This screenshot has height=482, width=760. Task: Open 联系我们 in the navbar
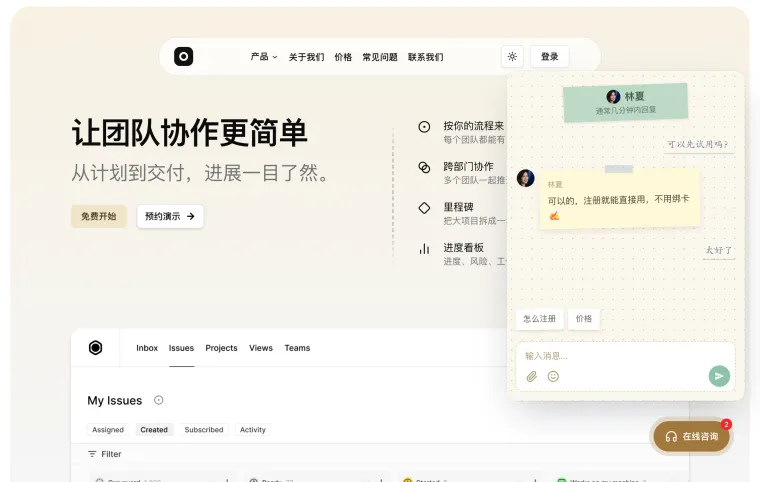426,57
